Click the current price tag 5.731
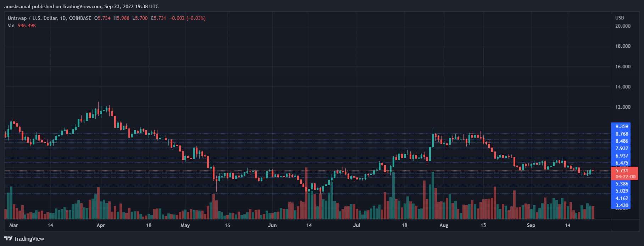 pos(622,171)
